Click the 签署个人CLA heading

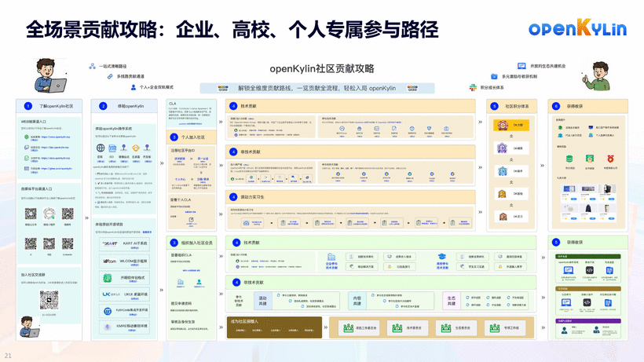[x=181, y=199]
